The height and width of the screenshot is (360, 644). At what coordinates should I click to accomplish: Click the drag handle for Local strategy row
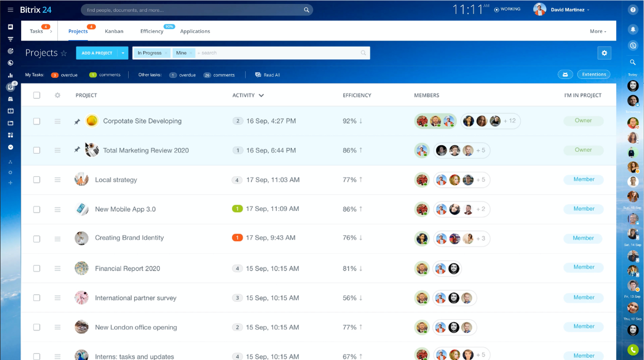pos(57,180)
